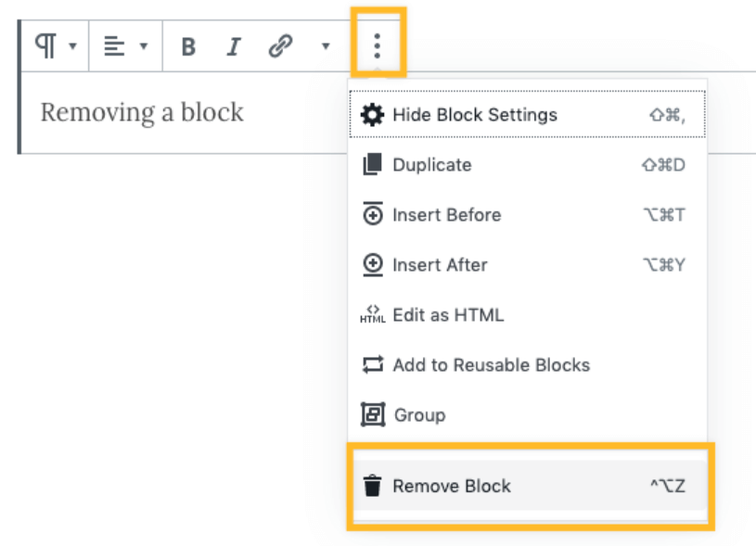Toggle bold formatting
The width and height of the screenshot is (756, 546).
pos(188,46)
